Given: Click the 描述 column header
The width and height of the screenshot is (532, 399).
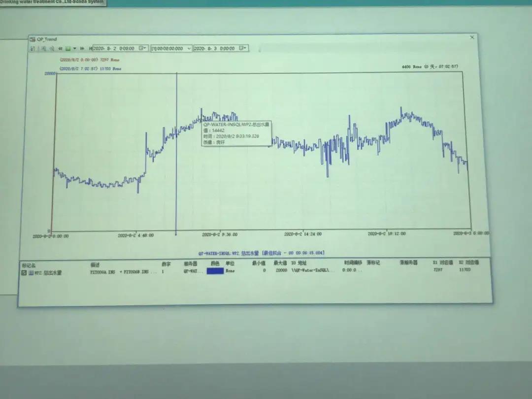Looking at the screenshot, I should tap(95, 265).
